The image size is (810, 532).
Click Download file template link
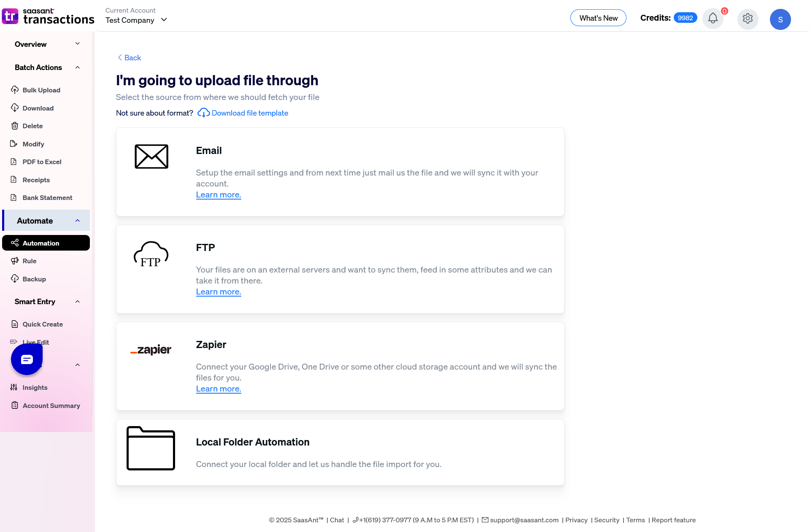coord(250,113)
